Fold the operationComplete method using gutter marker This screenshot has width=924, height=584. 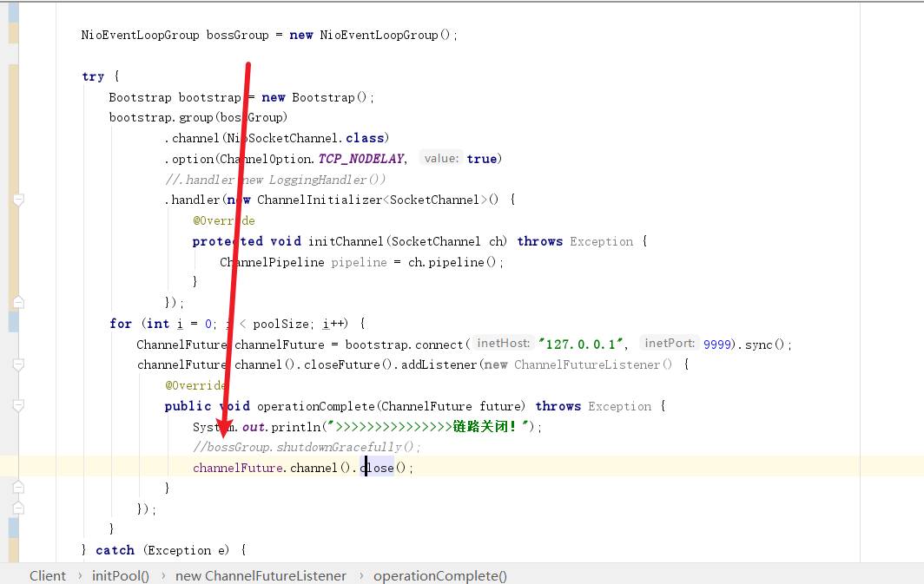[x=18, y=406]
